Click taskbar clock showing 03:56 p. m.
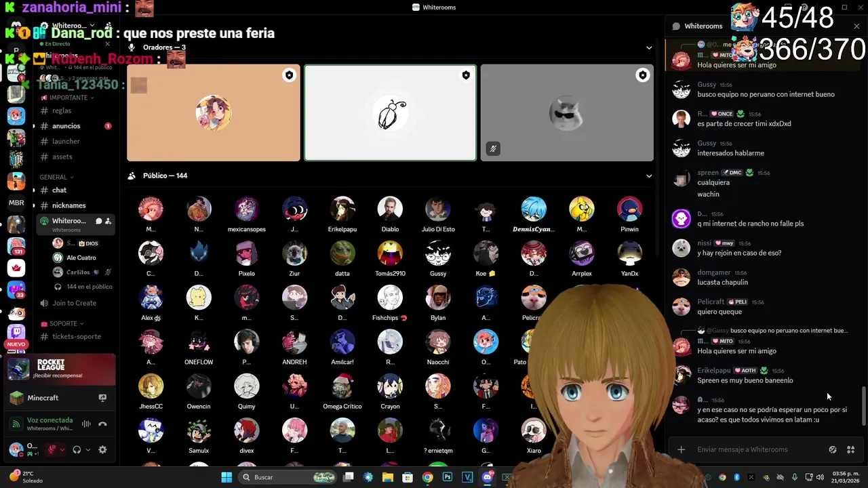Screen dimensions: 868x488 tap(846, 477)
